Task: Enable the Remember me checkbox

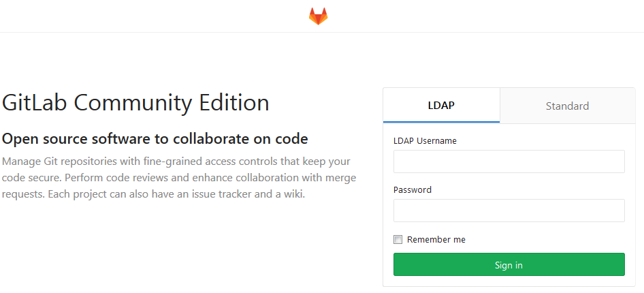Action: coord(398,240)
